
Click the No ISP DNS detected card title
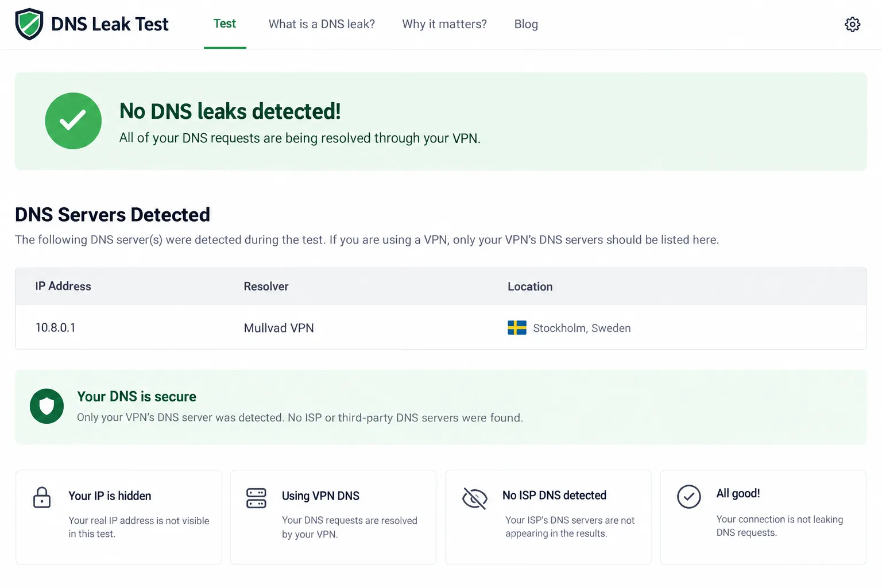pyautogui.click(x=554, y=495)
